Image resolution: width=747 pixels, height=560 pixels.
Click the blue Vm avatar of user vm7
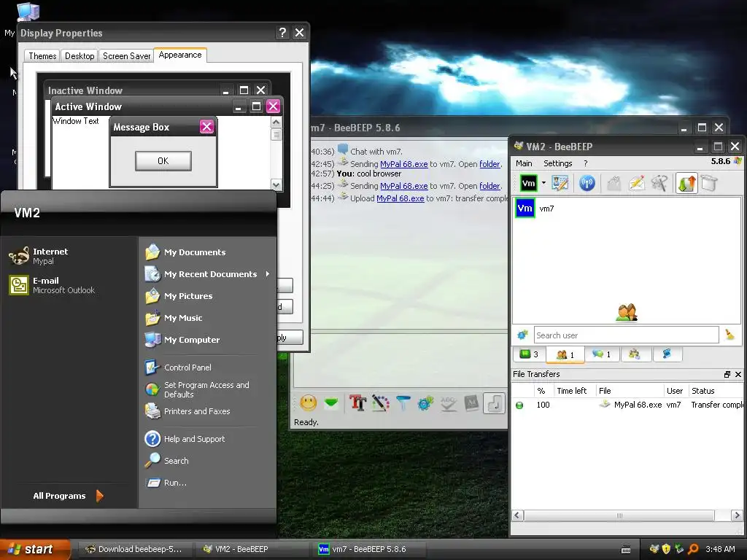point(525,208)
